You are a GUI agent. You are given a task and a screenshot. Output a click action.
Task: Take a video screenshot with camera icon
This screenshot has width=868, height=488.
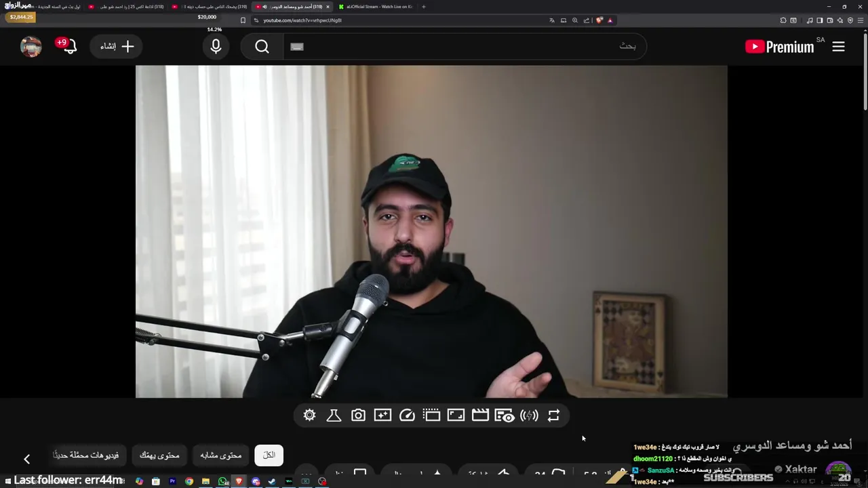pyautogui.click(x=358, y=415)
